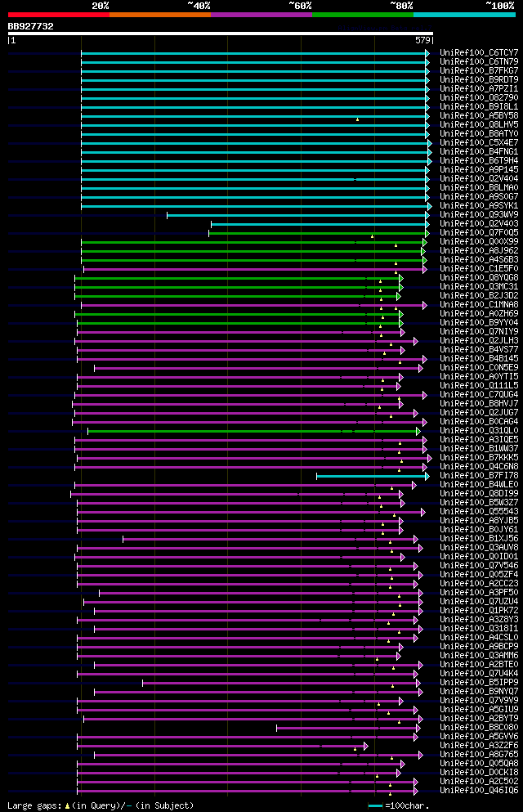Select the UniRef100_Q4C6N8 label
Viewport: 523px width, 812px height.
tap(479, 467)
